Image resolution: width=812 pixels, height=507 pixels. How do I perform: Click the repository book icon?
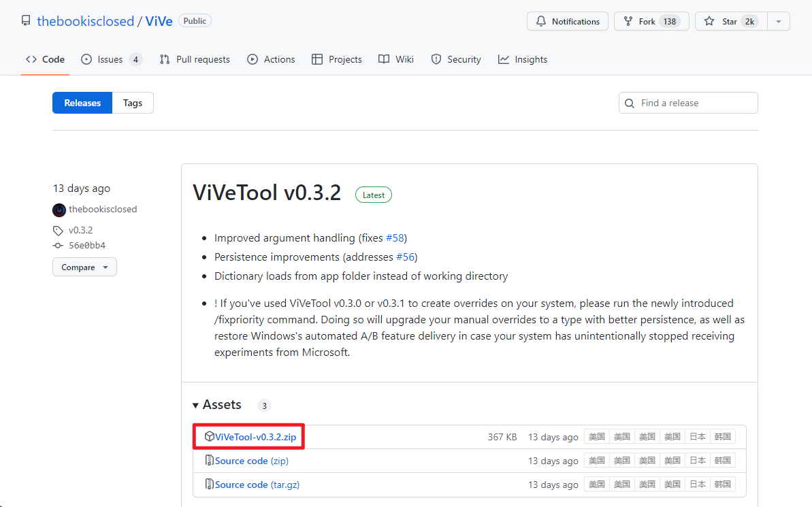click(25, 21)
